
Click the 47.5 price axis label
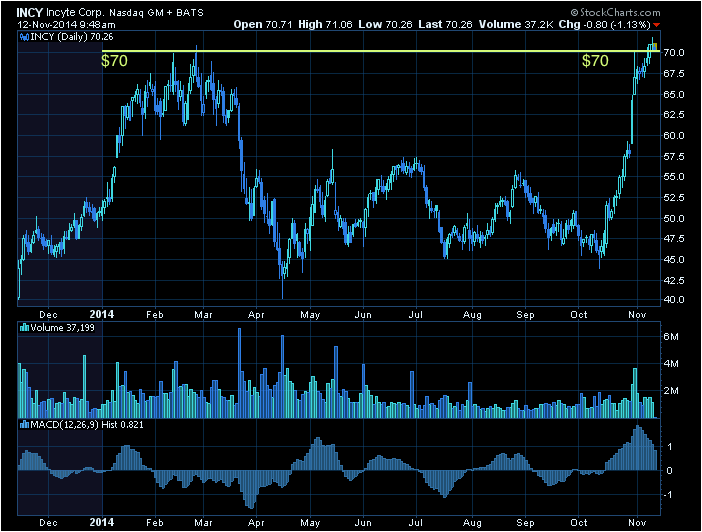pyautogui.click(x=674, y=239)
